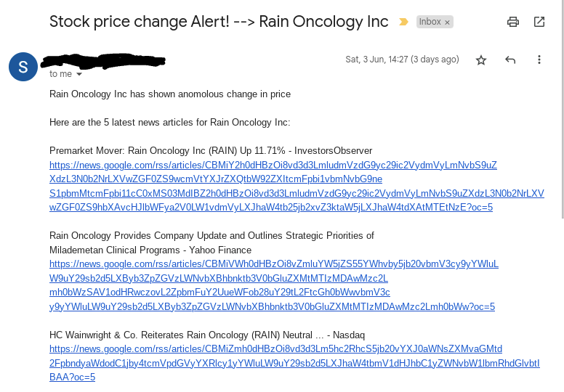The height and width of the screenshot is (392, 564).
Task: Print this email with the printer icon
Action: click(513, 22)
